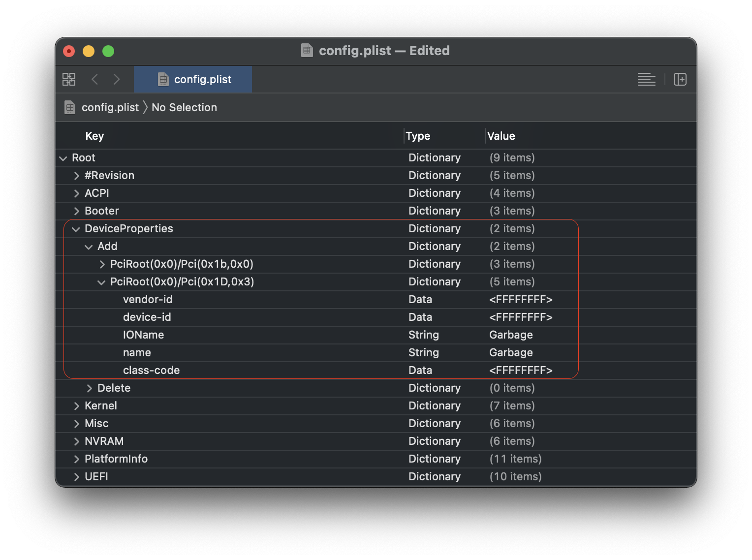The width and height of the screenshot is (752, 560).
Task: Expand the PciRoot(0x0)/Pci(0x1b,0x0) entry
Action: coord(102,264)
